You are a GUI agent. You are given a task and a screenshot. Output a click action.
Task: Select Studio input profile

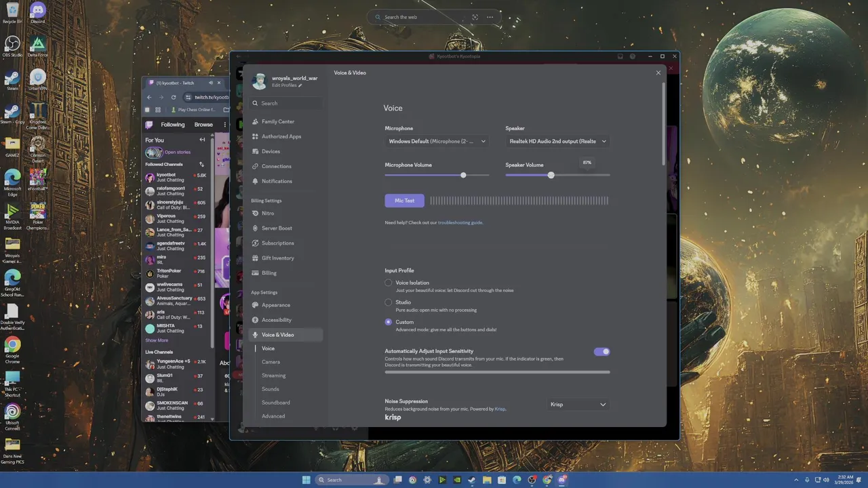tap(389, 302)
